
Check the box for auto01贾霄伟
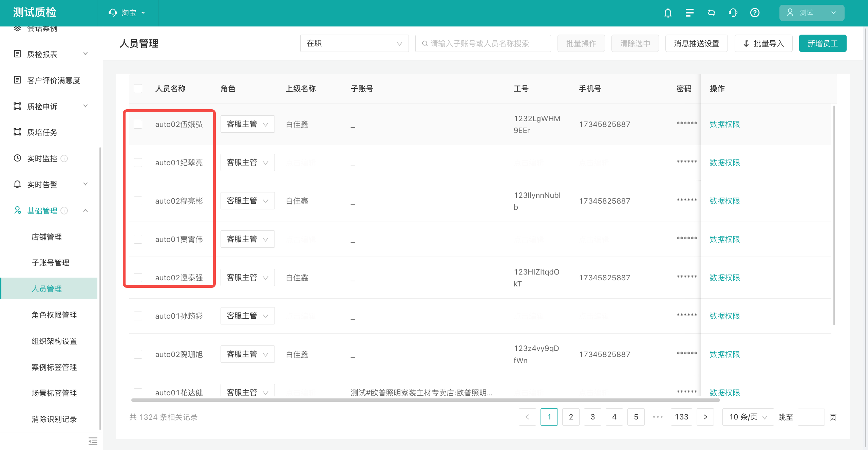pos(138,239)
